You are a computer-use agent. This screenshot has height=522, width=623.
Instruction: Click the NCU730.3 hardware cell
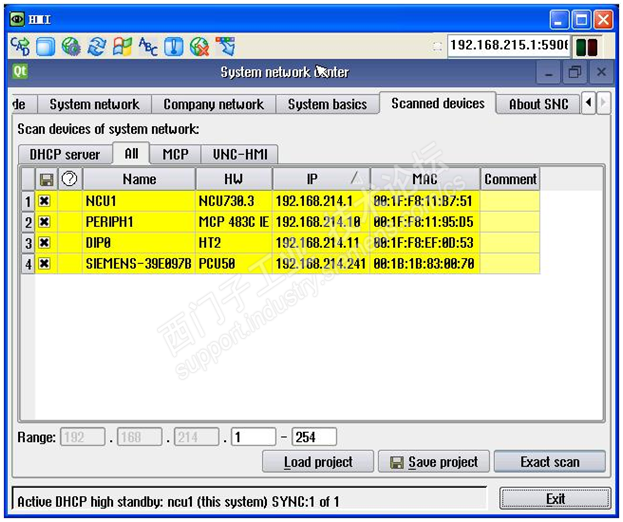(x=234, y=201)
